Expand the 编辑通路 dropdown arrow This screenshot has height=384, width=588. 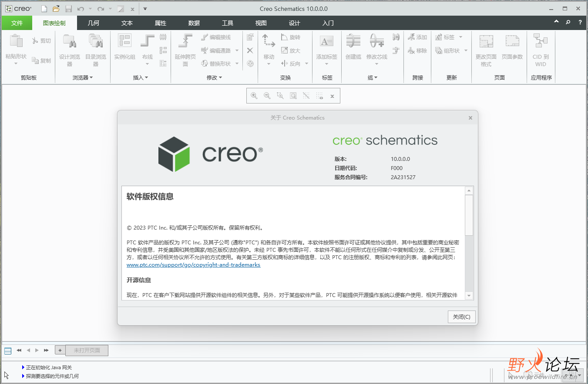237,50
